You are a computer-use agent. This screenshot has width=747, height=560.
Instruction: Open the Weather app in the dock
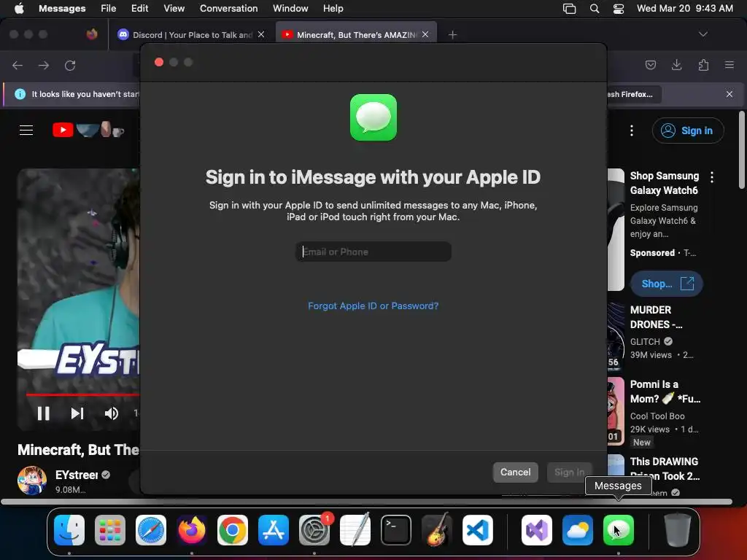click(x=578, y=530)
